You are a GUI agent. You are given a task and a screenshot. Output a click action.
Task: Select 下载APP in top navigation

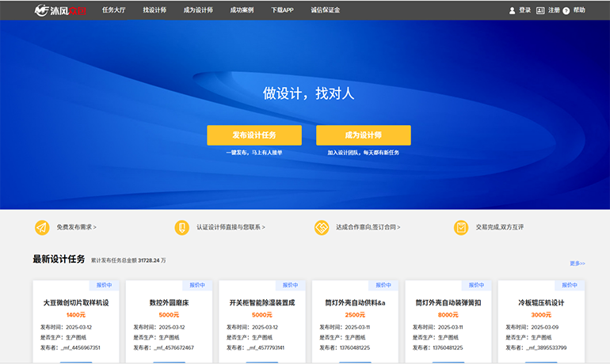pyautogui.click(x=282, y=10)
